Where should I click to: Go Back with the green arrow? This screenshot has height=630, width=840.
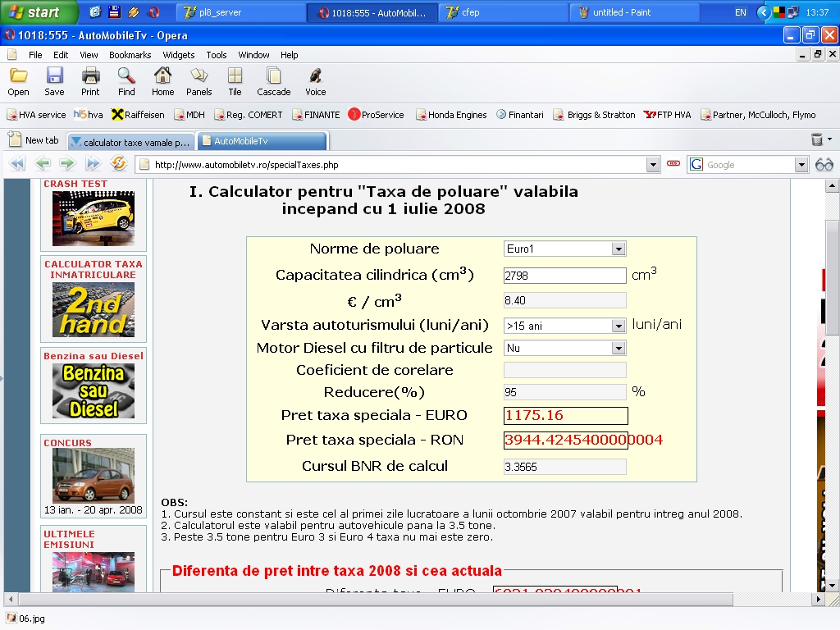(43, 163)
